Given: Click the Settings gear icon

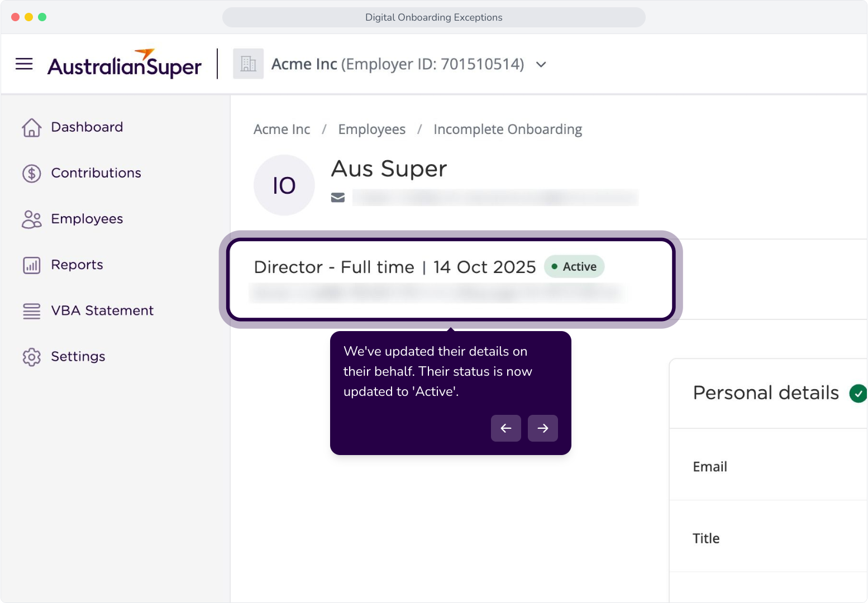Looking at the screenshot, I should pyautogui.click(x=31, y=357).
